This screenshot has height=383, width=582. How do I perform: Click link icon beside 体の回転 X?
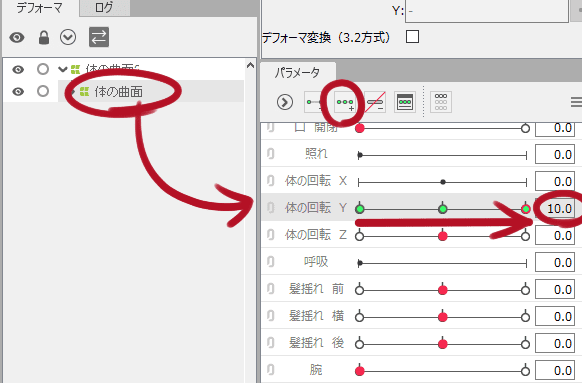[271, 181]
